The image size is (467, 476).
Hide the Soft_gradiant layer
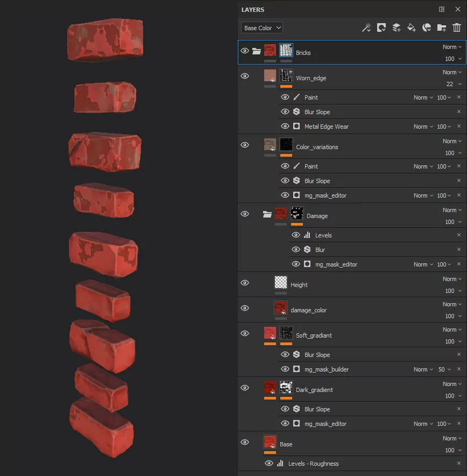(x=245, y=333)
